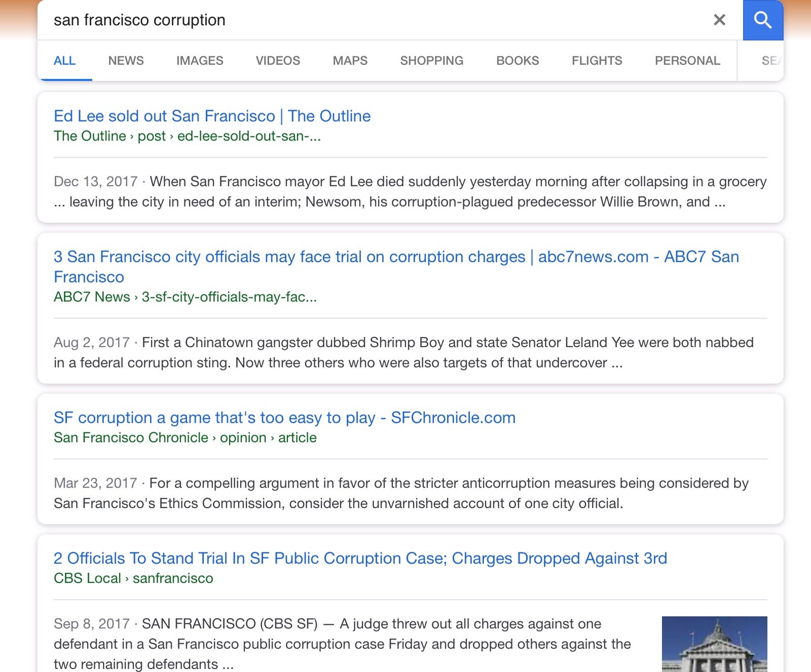Open 'SF corruption a game' SFChronicle result
811x672 pixels.
coord(284,418)
